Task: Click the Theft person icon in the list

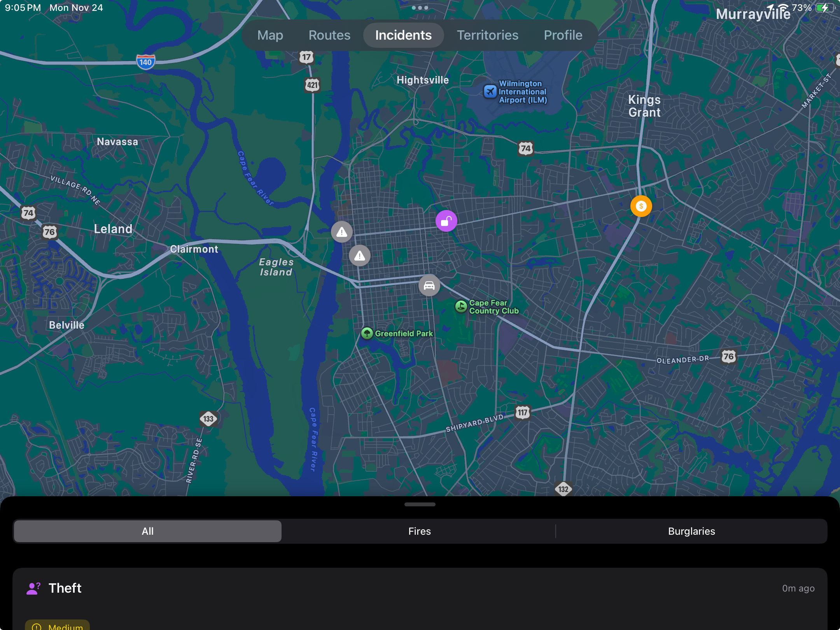Action: [x=33, y=588]
